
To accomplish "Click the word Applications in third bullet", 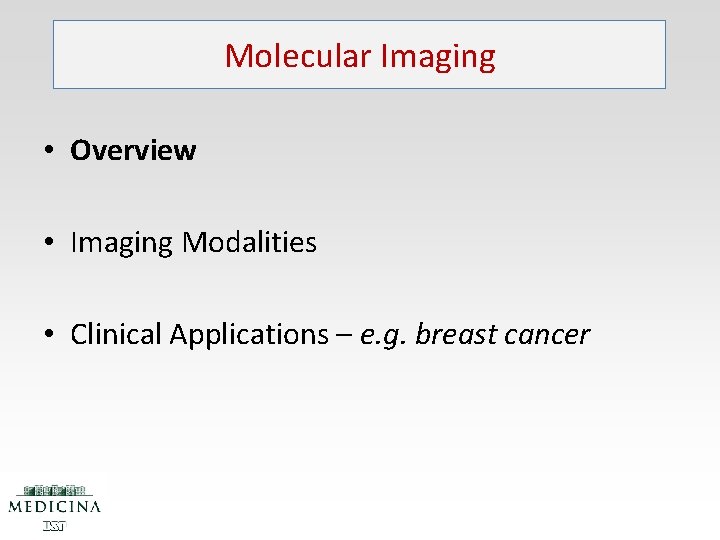I will click(x=249, y=335).
